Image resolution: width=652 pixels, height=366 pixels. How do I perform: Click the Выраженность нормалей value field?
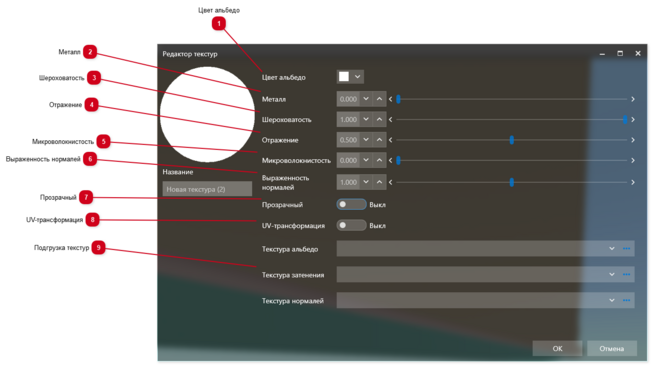(348, 182)
